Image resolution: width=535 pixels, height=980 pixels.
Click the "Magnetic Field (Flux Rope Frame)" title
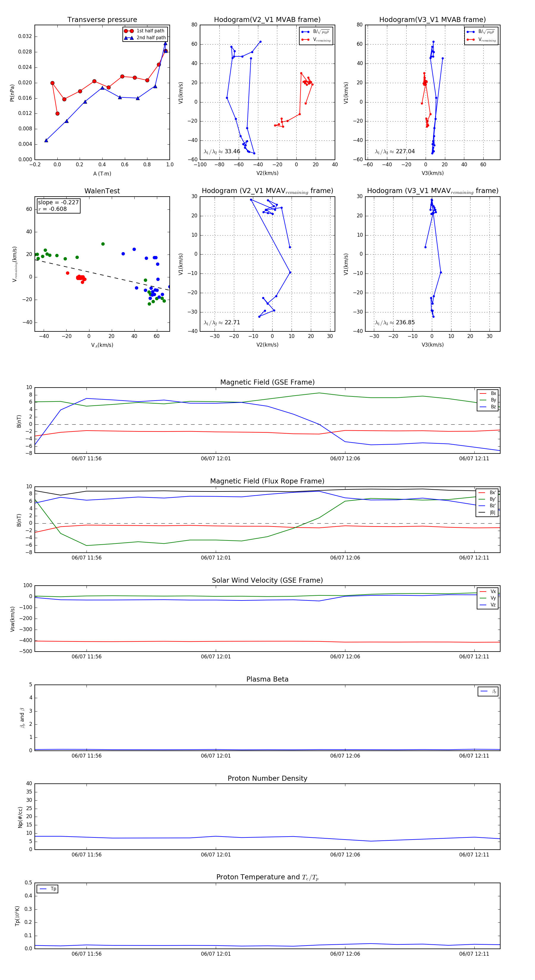(x=267, y=481)
